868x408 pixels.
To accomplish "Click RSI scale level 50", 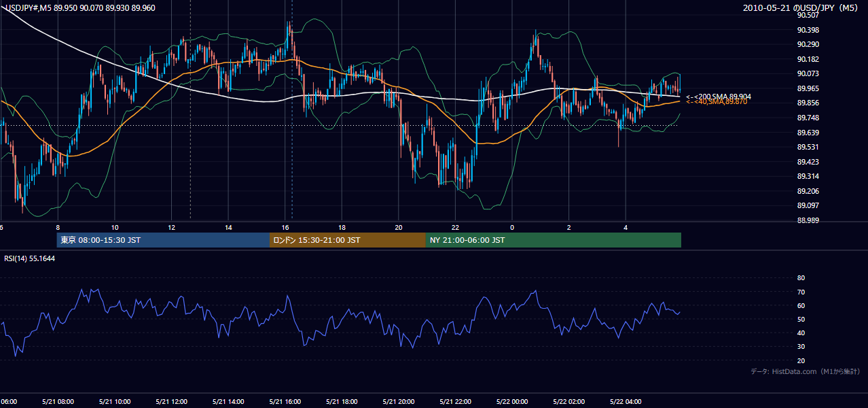I will 801,319.
